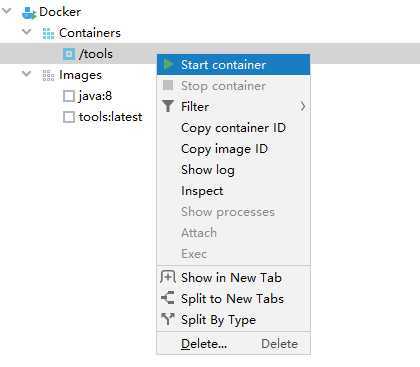Image resolution: width=420 pixels, height=367 pixels.
Task: Click the Split By Type icon
Action: coord(168,319)
